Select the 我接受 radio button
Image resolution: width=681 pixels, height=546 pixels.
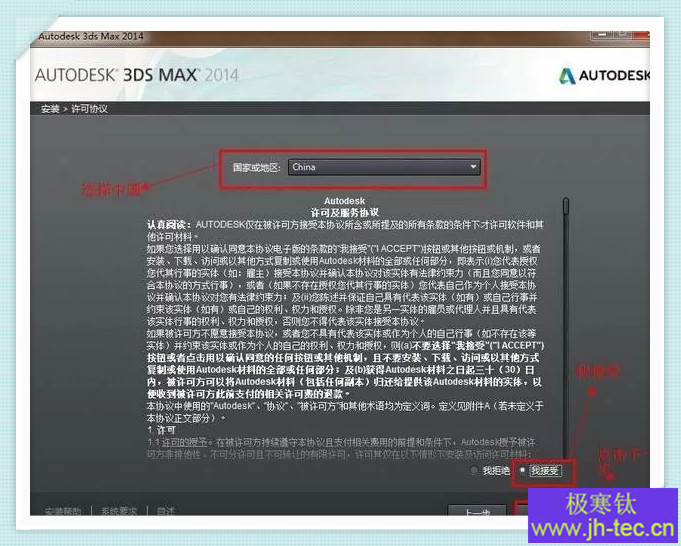pyautogui.click(x=522, y=470)
